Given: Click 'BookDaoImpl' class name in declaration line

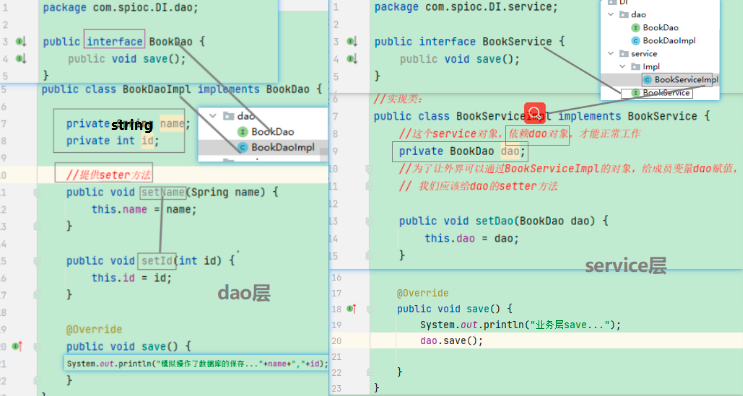Looking at the screenshot, I should [157, 89].
